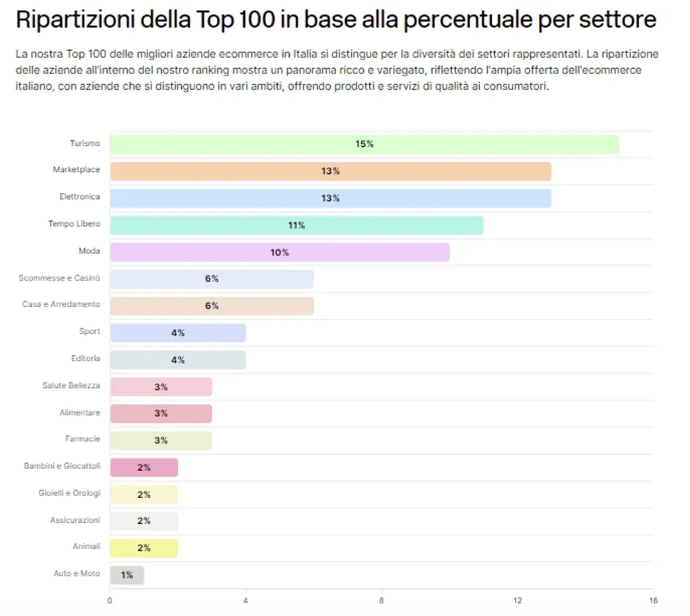This screenshot has width=690, height=616.
Task: Click the pink Bambini e Giocattoli bar
Action: (144, 467)
